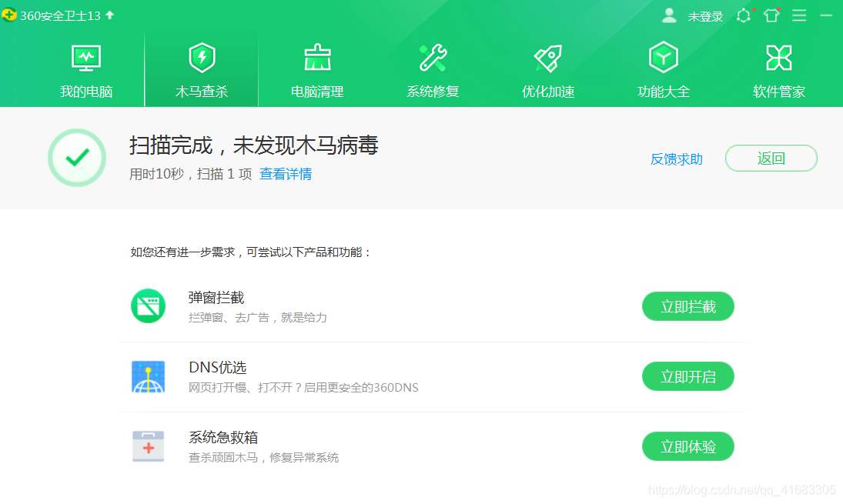Viewport: 843px width, 504px height.
Task: Switch to 系统修复 tab label
Action: [x=433, y=92]
